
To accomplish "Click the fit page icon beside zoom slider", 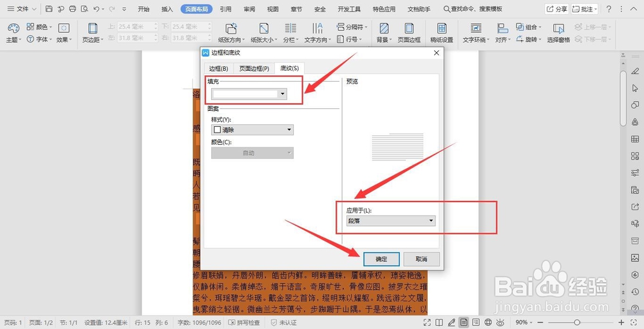I will 634,323.
